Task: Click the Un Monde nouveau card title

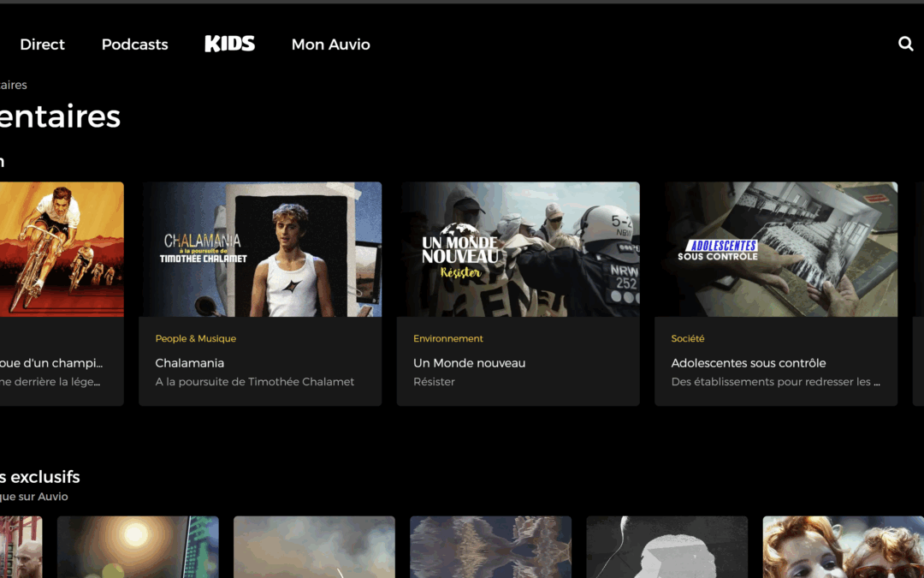Action: pyautogui.click(x=469, y=363)
